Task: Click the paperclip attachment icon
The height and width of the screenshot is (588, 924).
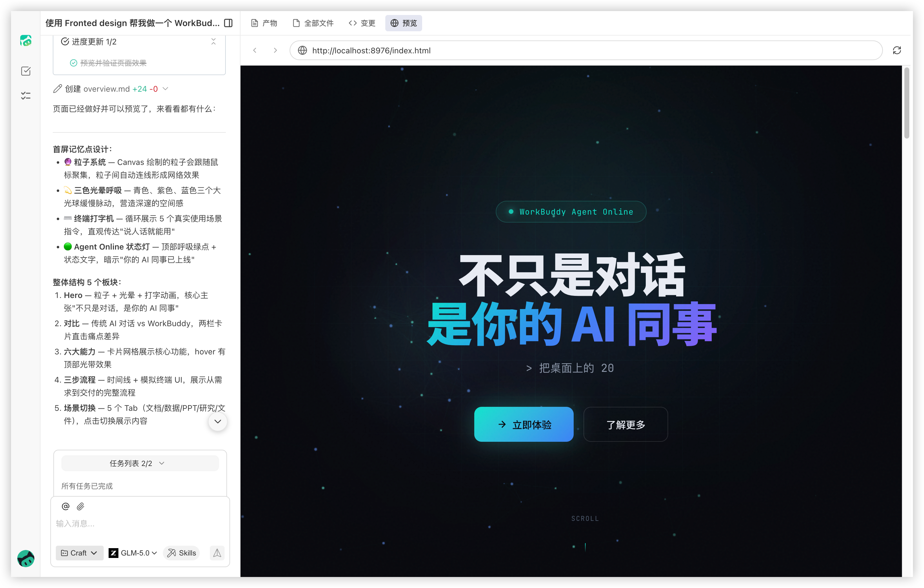Action: coord(80,506)
